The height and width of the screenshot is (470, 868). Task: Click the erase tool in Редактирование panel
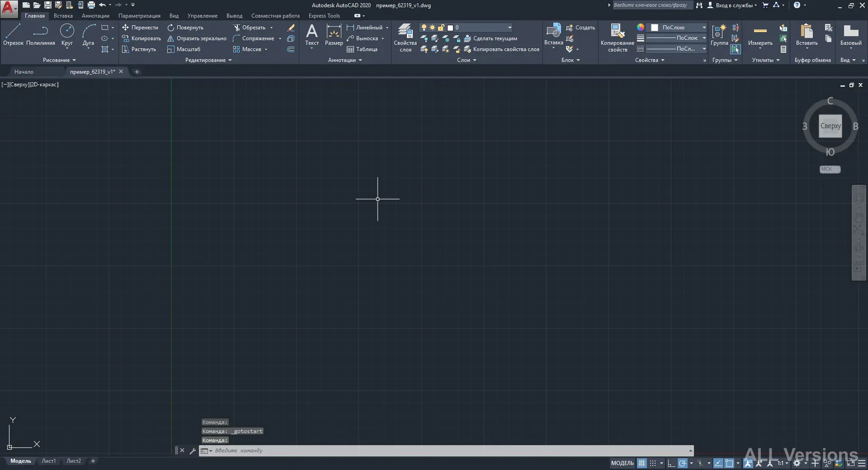tap(291, 28)
